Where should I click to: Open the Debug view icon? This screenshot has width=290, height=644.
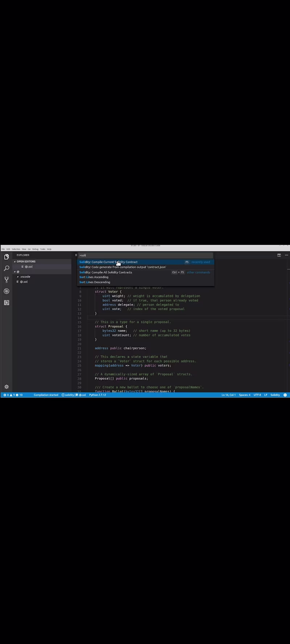point(7,291)
